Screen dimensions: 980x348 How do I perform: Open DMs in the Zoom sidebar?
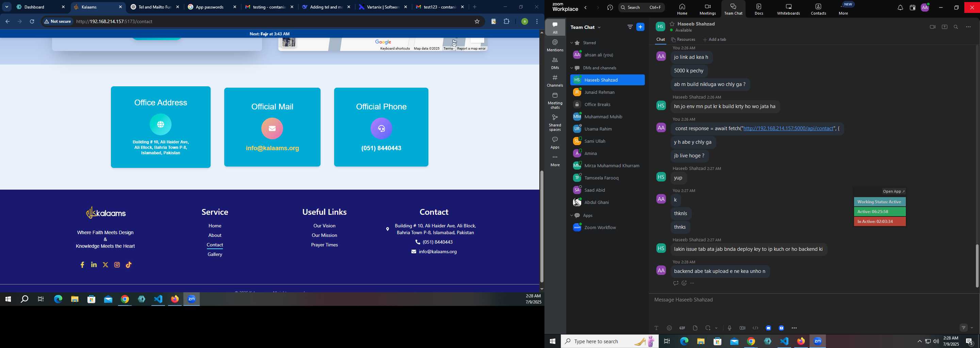tap(555, 64)
